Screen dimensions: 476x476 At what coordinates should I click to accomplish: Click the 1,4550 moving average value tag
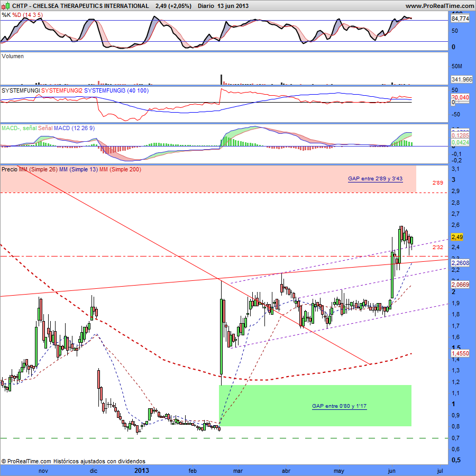click(460, 353)
